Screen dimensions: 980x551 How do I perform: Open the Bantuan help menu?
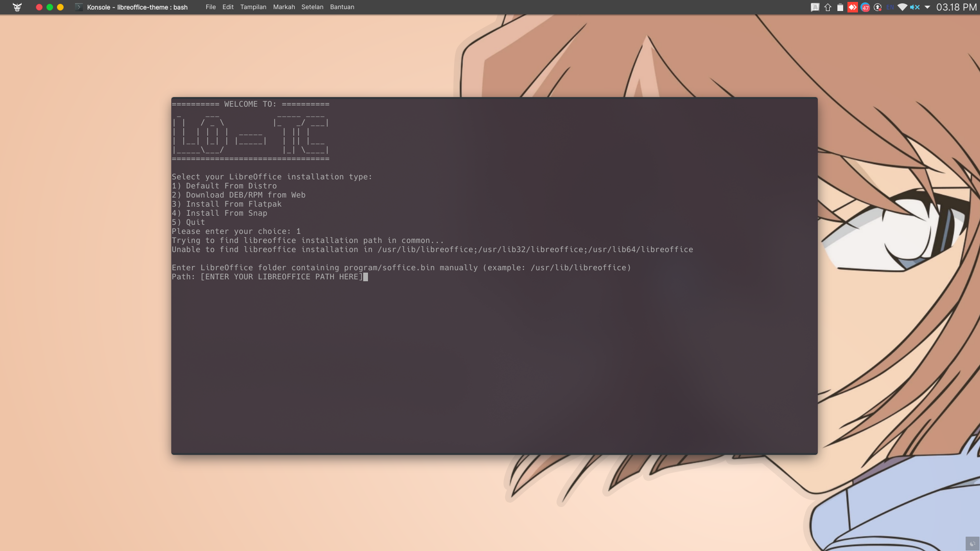pyautogui.click(x=342, y=7)
